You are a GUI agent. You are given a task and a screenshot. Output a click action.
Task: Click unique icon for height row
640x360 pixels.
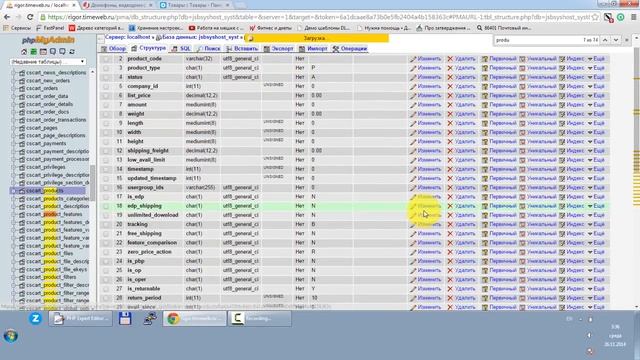522,142
